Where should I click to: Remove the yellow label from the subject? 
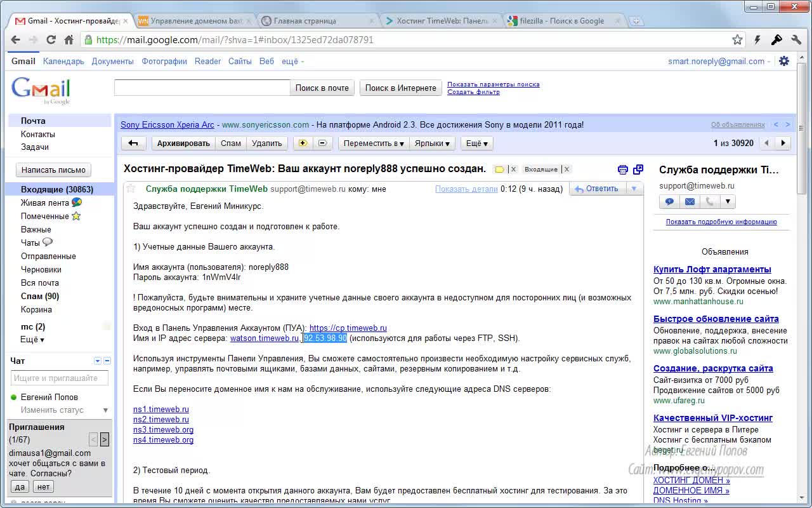(x=514, y=170)
